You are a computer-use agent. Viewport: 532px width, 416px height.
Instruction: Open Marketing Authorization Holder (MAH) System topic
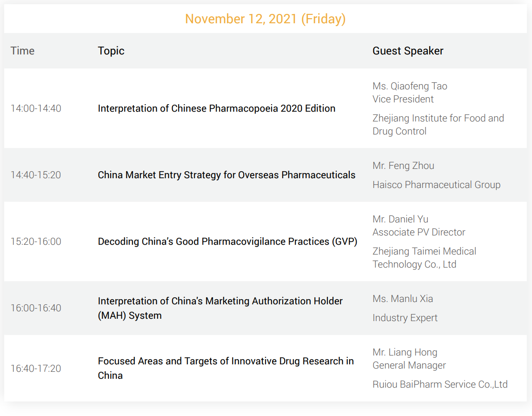(x=220, y=308)
